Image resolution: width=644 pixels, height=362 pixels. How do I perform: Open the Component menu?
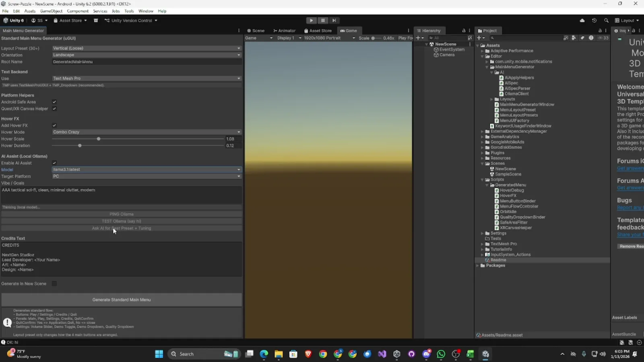(78, 11)
